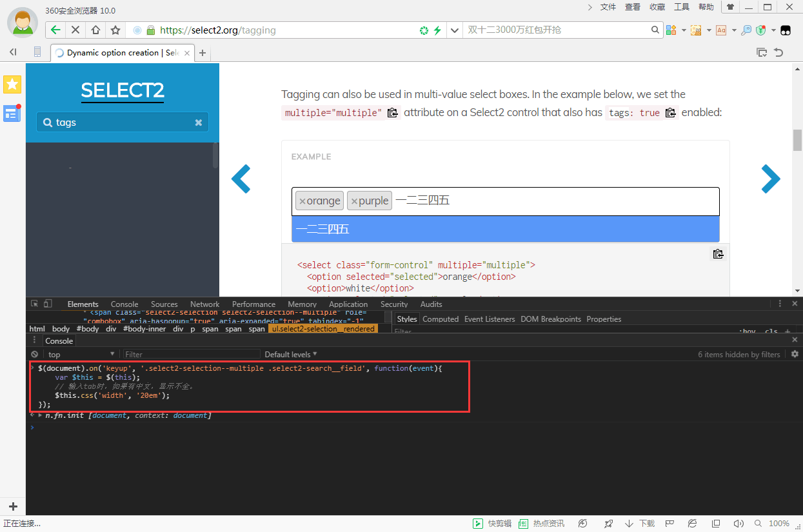Open the Computed tab in Styles pane
Screen dimensions: 803x532
(441, 319)
